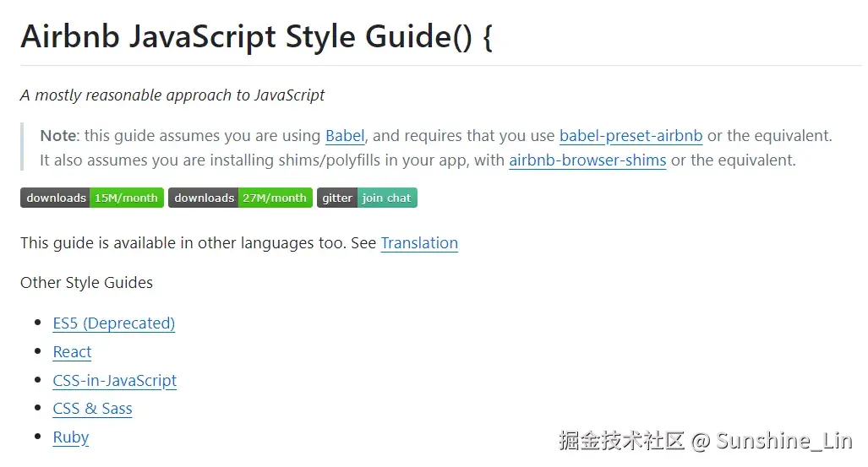
Task: Click the 'A mostly reasonable approach' tagline
Action: (172, 95)
